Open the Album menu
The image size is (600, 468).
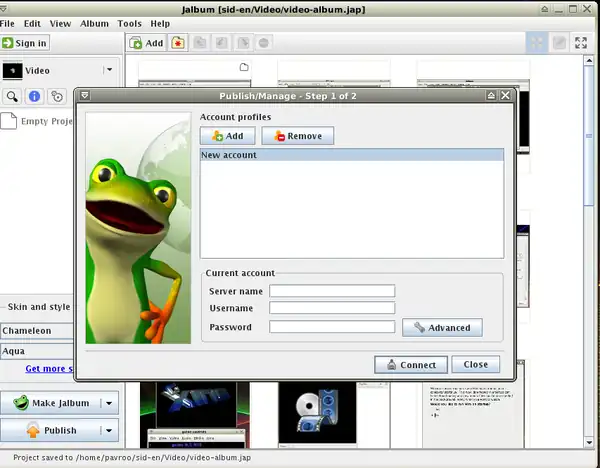click(94, 23)
